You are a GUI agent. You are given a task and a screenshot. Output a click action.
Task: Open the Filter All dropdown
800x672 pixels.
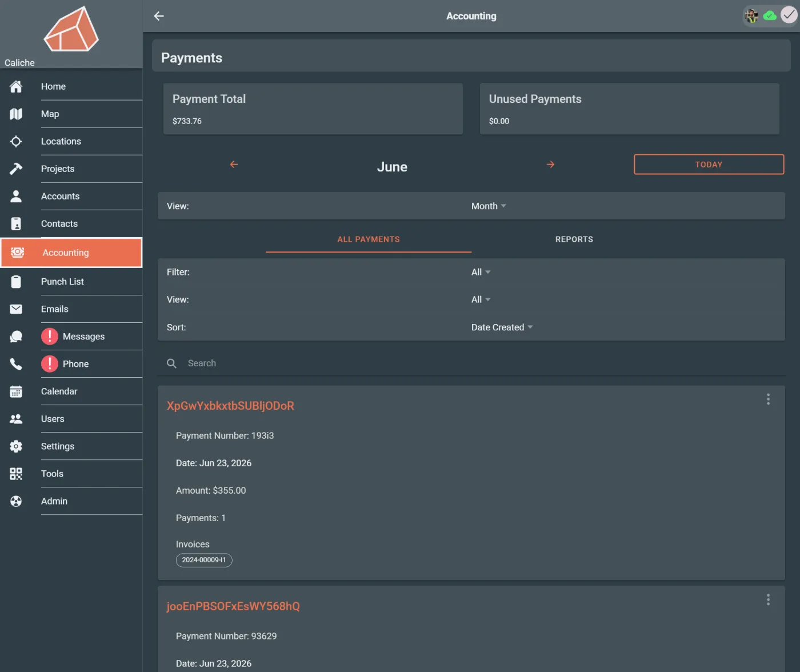click(x=481, y=272)
